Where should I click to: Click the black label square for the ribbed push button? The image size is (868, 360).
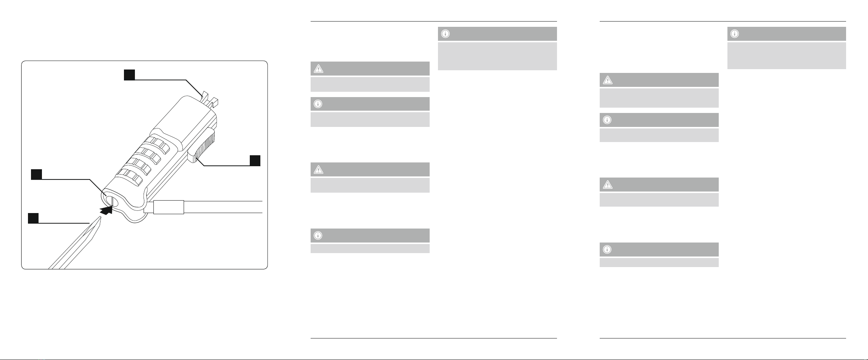point(255,160)
